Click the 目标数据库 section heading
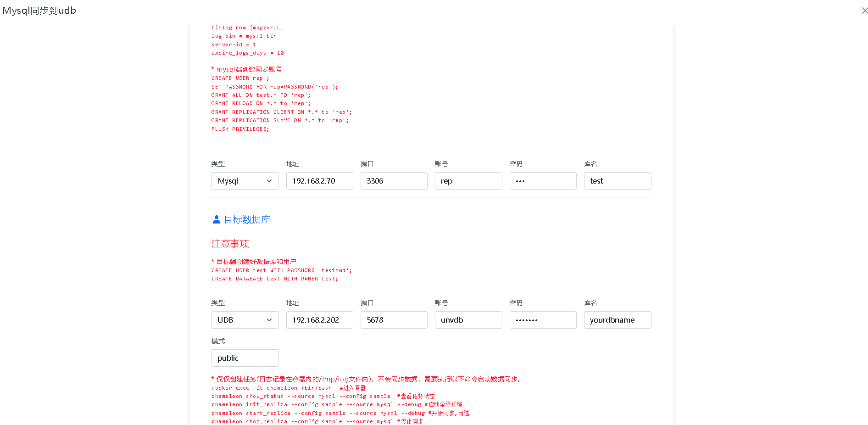 pos(247,220)
